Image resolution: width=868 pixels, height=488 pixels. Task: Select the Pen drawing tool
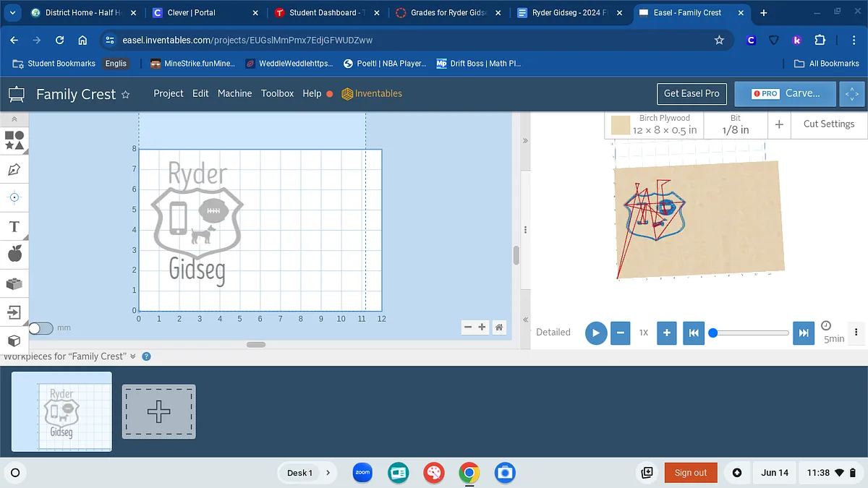pyautogui.click(x=14, y=169)
